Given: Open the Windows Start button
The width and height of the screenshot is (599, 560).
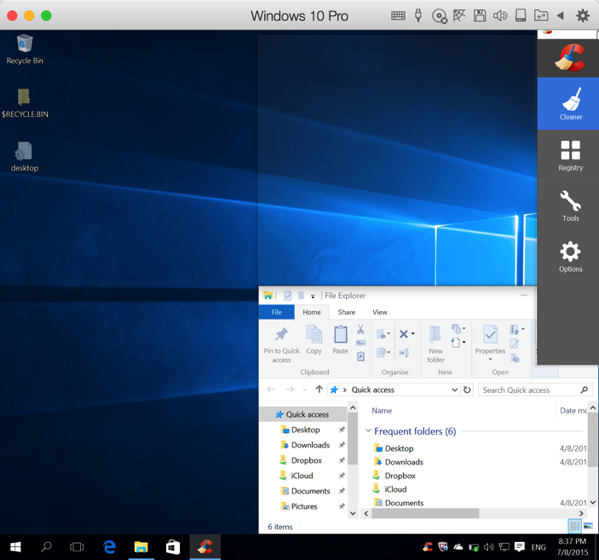Looking at the screenshot, I should [15, 547].
